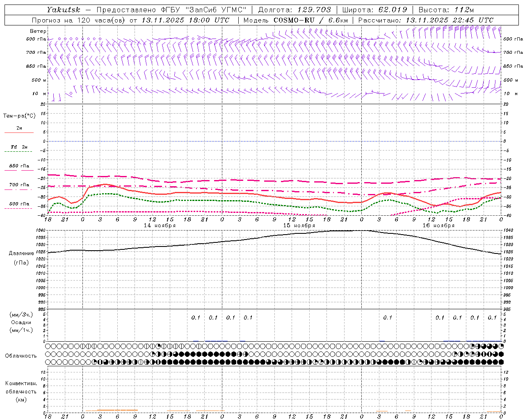The width and height of the screenshot is (525, 420).
Task: Click the Yakutsk station title
Action: [64, 9]
